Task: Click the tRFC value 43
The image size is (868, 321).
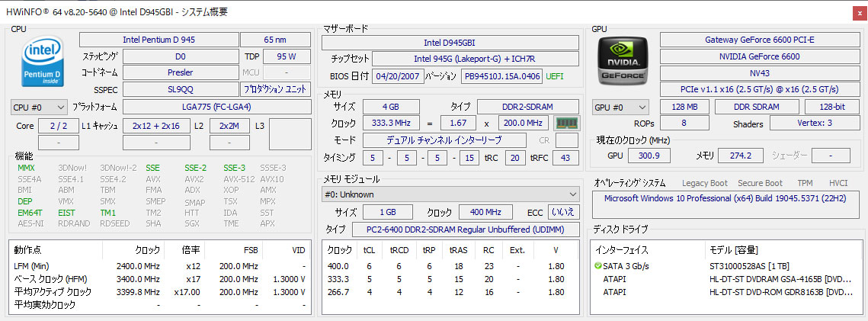Action: (x=565, y=159)
